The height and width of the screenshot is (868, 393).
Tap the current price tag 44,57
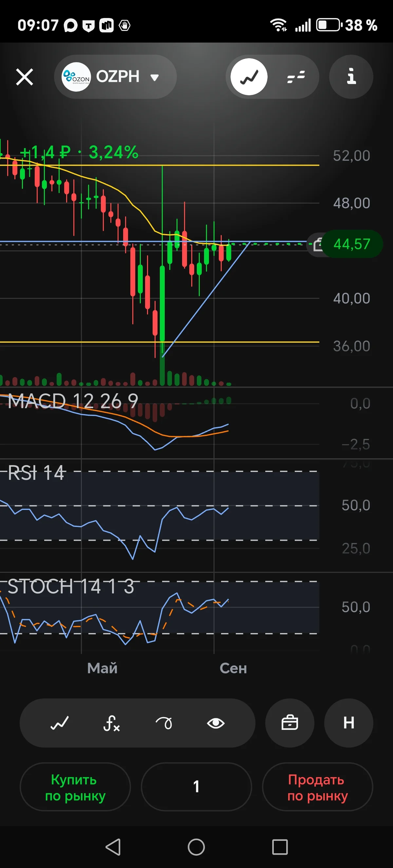click(352, 244)
